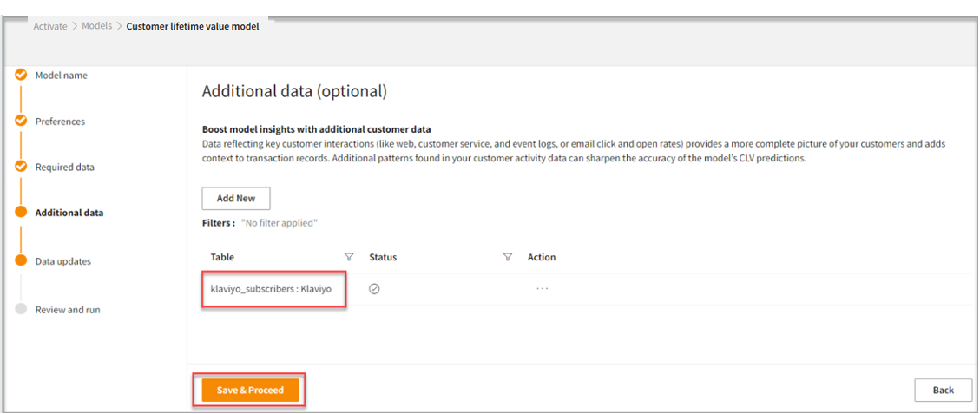Open the Table column filter icon
Image resolution: width=980 pixels, height=414 pixels.
tap(349, 257)
